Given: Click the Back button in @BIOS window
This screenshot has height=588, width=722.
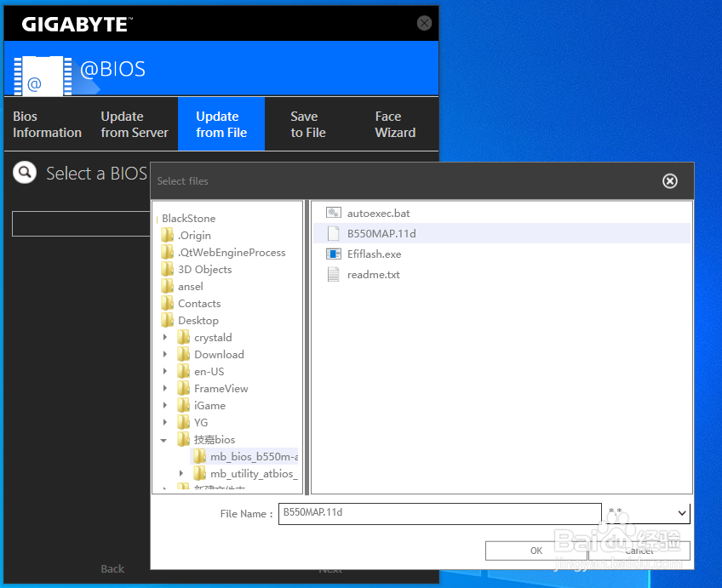Looking at the screenshot, I should [112, 568].
